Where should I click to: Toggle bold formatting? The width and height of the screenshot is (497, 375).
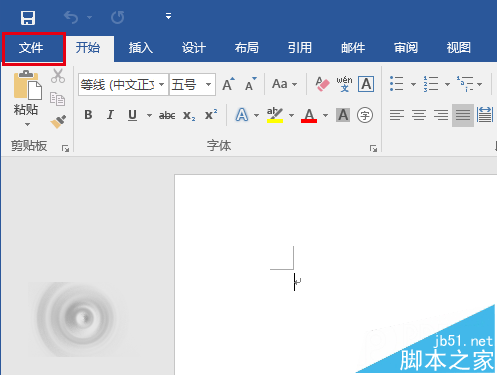click(x=88, y=115)
